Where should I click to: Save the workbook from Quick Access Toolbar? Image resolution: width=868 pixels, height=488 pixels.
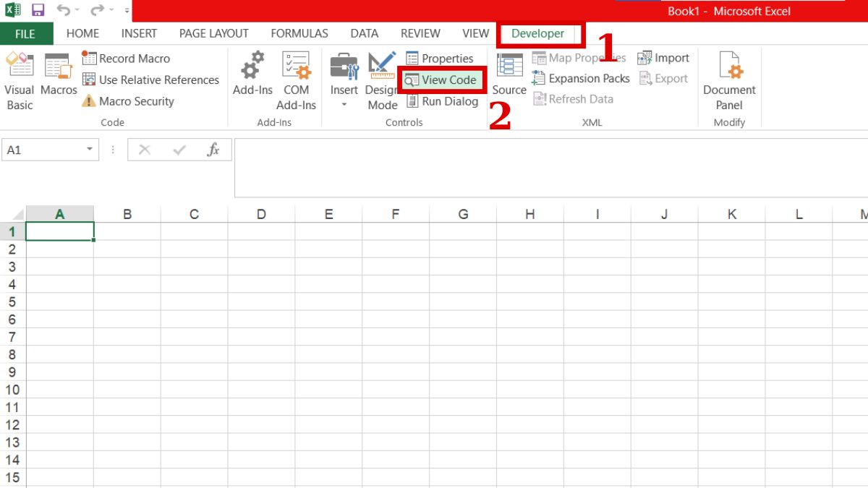(38, 10)
